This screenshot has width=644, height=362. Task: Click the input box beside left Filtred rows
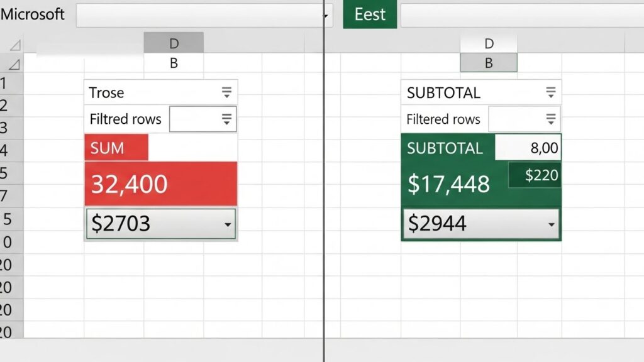192,119
